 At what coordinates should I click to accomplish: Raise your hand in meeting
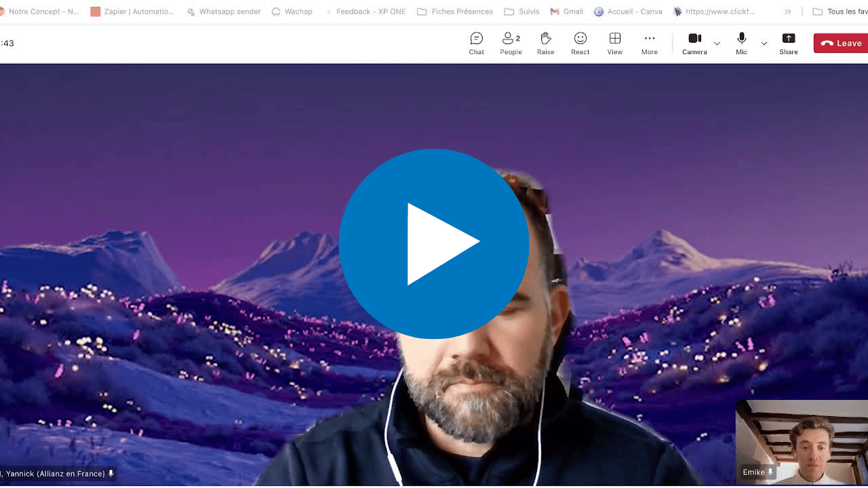[545, 43]
